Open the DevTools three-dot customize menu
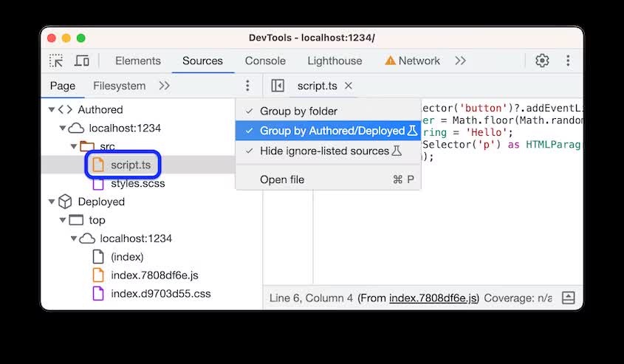 [x=568, y=61]
